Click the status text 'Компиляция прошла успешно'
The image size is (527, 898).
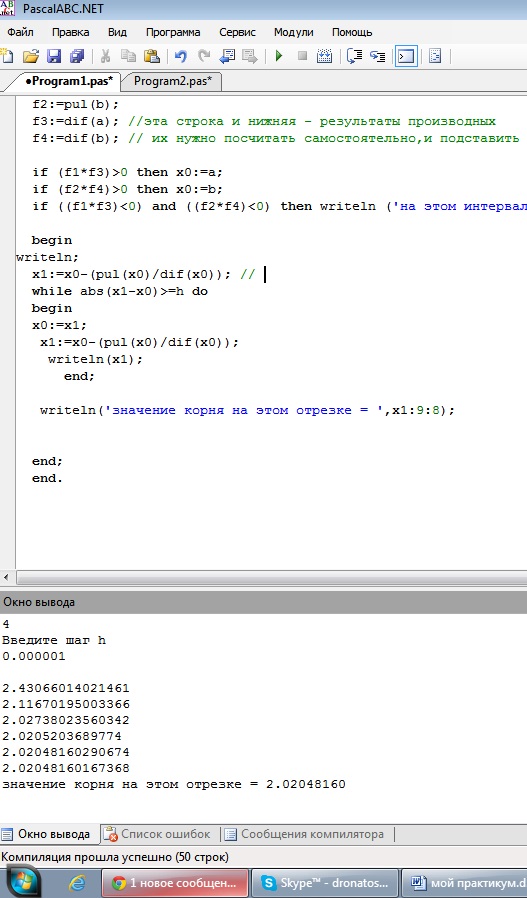pyautogui.click(x=115, y=857)
